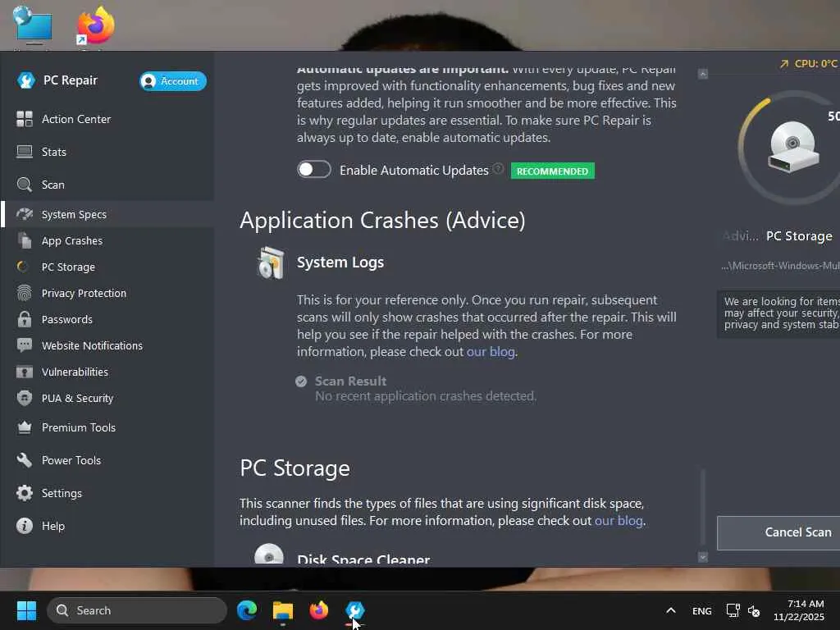Click the muted volume tray icon
The image size is (840, 630).
754,610
